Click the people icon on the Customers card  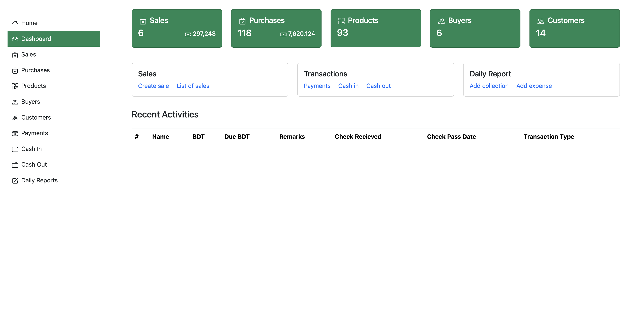541,21
